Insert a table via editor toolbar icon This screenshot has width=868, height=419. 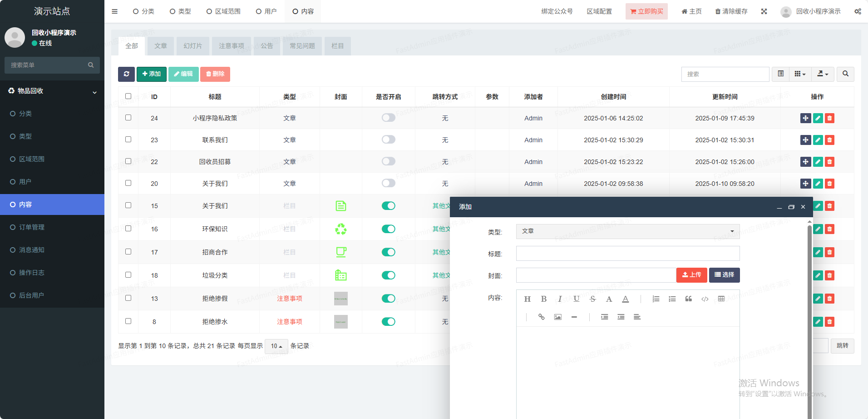pyautogui.click(x=721, y=299)
